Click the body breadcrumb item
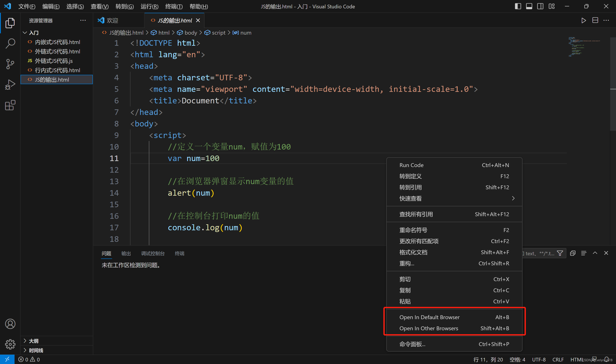616x364 pixels. click(187, 33)
